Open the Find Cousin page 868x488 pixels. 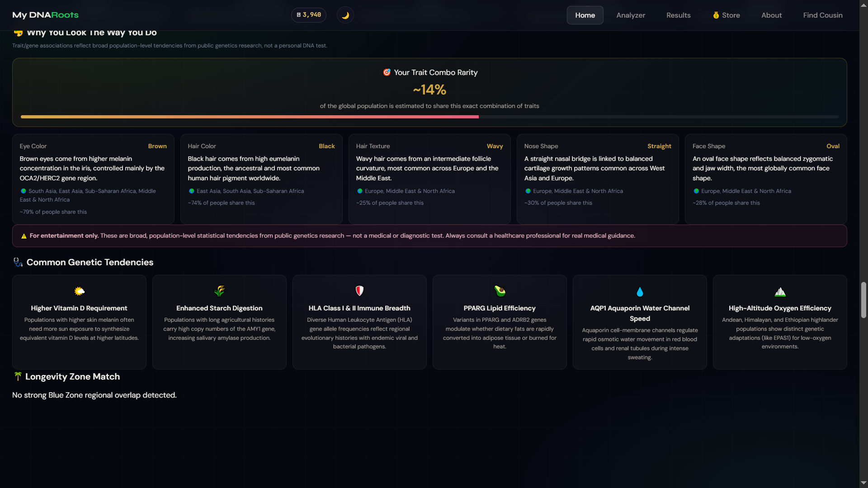point(822,15)
